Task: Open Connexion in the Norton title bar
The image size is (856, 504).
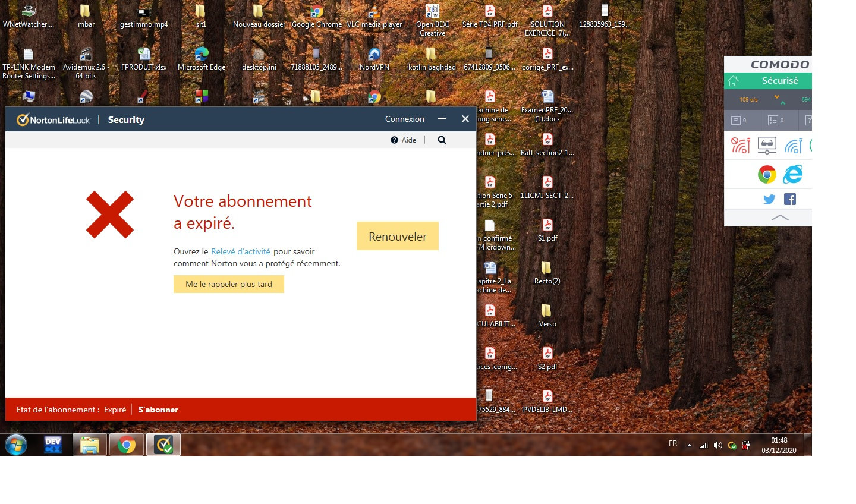Action: pos(405,119)
